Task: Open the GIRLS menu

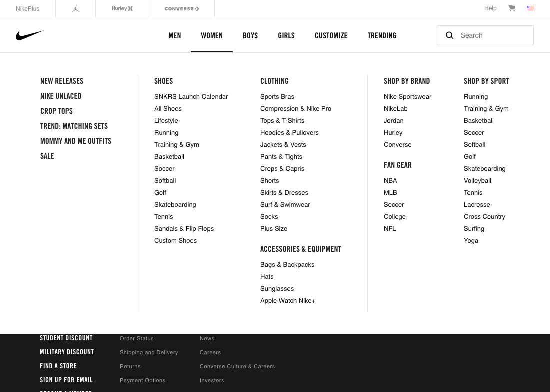Action: click(286, 35)
